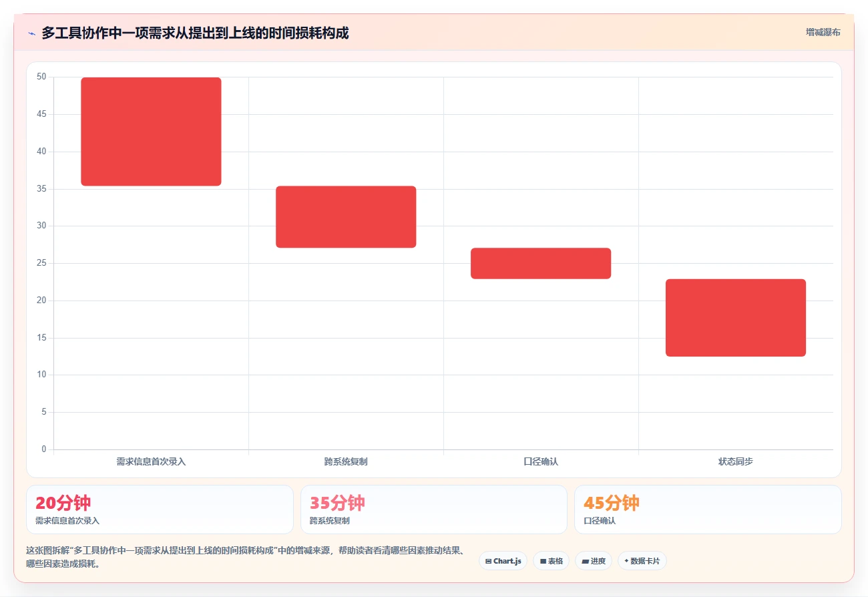Select the Chart.js tag chip
This screenshot has width=868, height=597.
click(x=503, y=561)
